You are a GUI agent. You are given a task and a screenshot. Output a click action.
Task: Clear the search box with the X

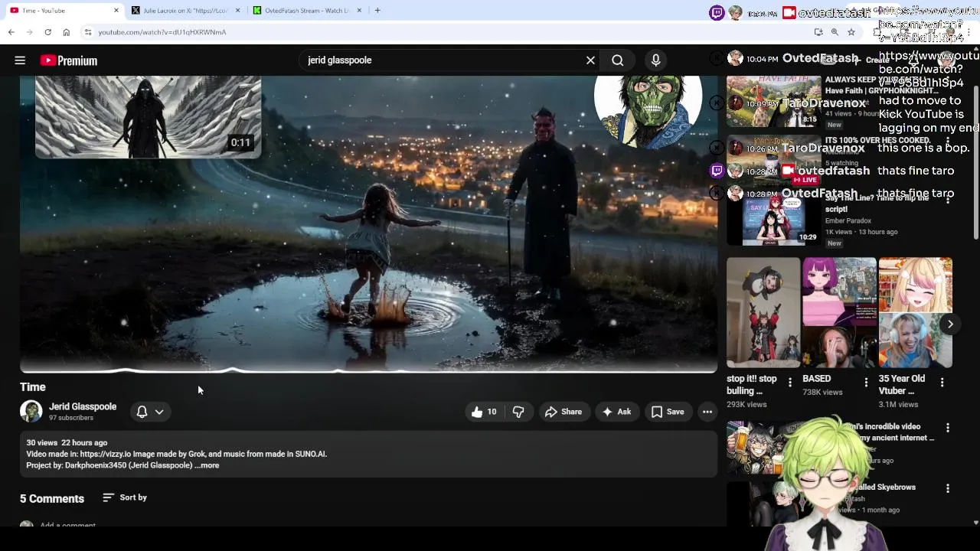(590, 60)
